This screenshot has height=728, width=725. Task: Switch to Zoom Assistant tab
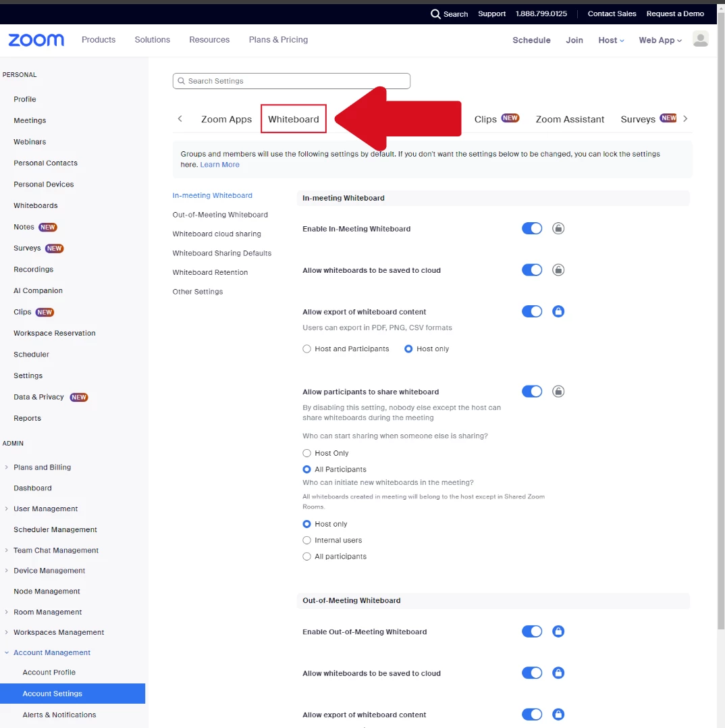(x=570, y=120)
